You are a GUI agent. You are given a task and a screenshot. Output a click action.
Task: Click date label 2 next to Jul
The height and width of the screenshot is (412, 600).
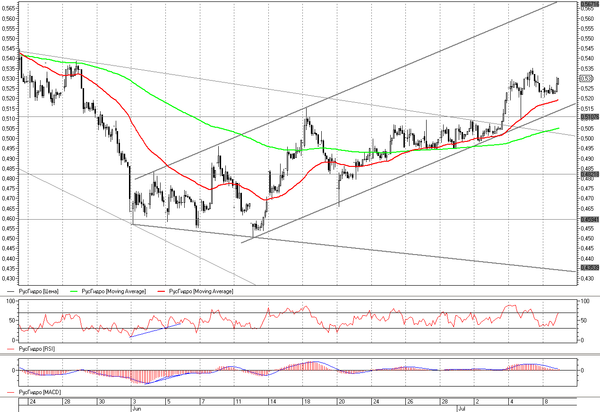[x=477, y=402]
